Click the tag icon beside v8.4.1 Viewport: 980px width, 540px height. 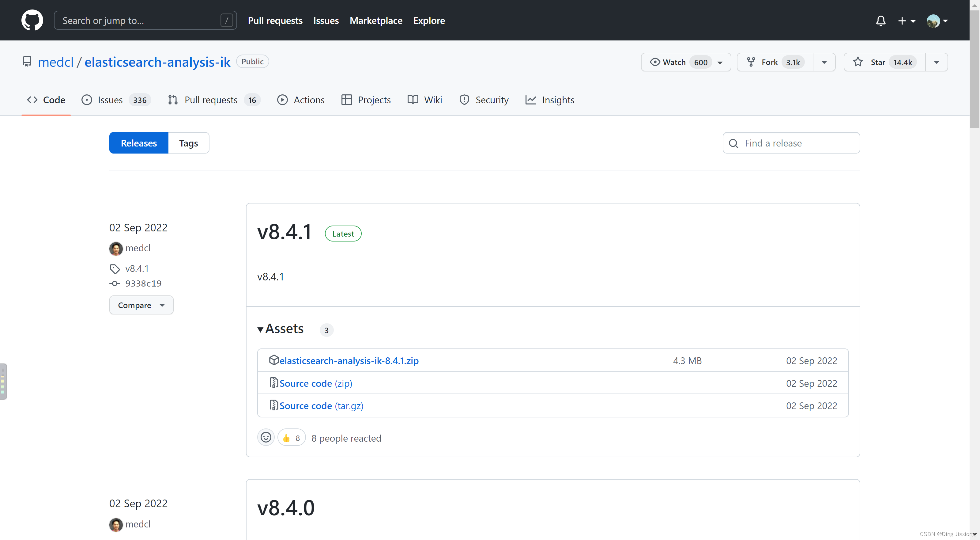point(115,269)
